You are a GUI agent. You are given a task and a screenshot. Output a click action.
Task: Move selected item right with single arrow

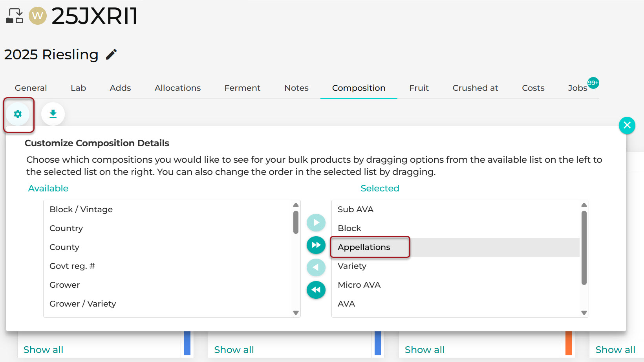316,223
